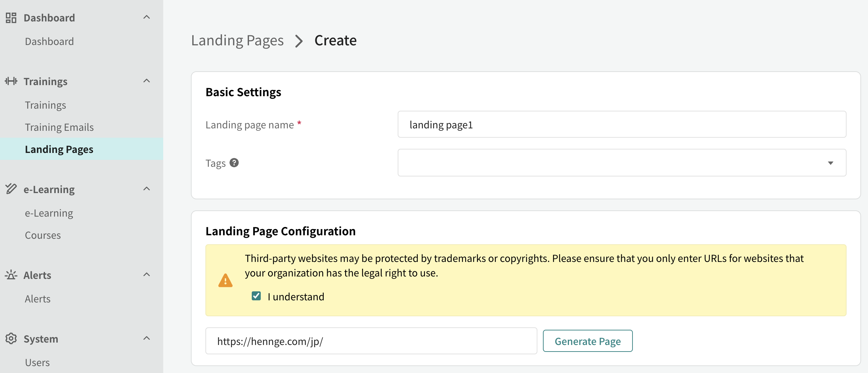The image size is (868, 373).
Task: Open the e-Learning sub-item in sidebar
Action: (49, 213)
